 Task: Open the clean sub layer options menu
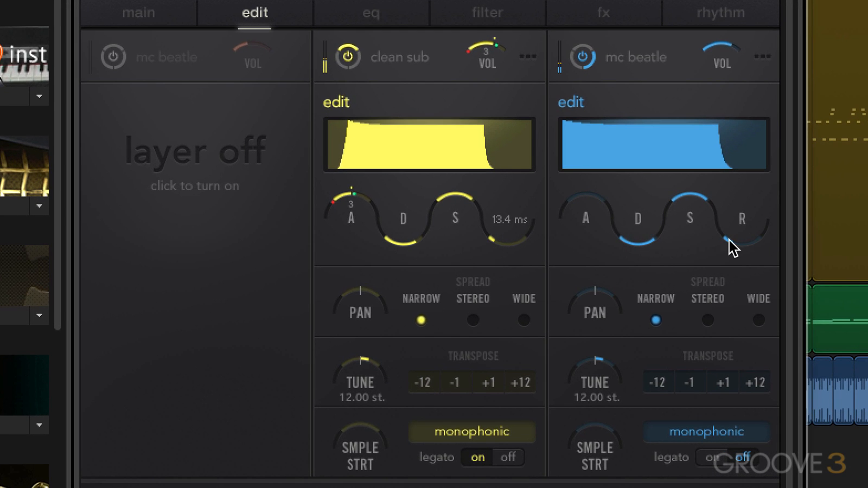point(527,56)
